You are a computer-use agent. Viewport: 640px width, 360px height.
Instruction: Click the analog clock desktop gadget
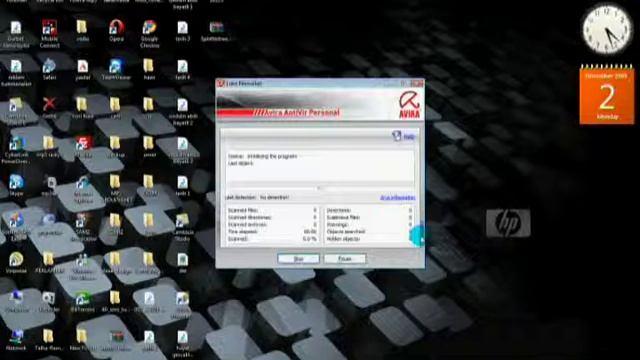607,29
